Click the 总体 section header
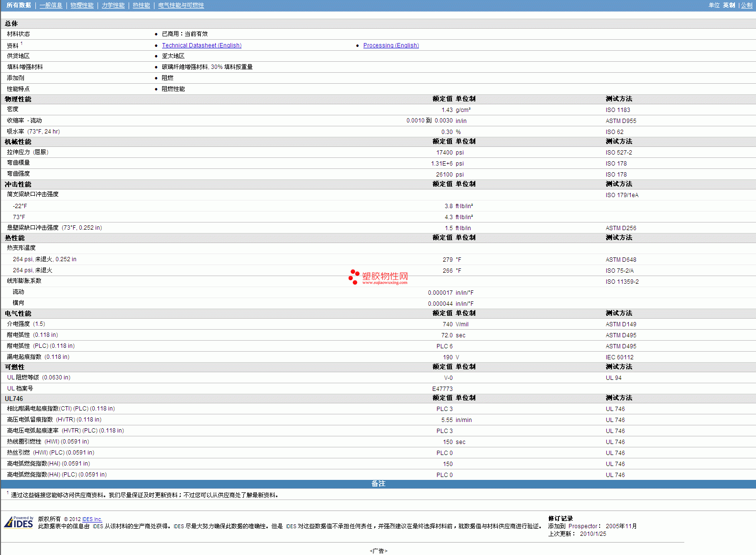 [x=11, y=23]
